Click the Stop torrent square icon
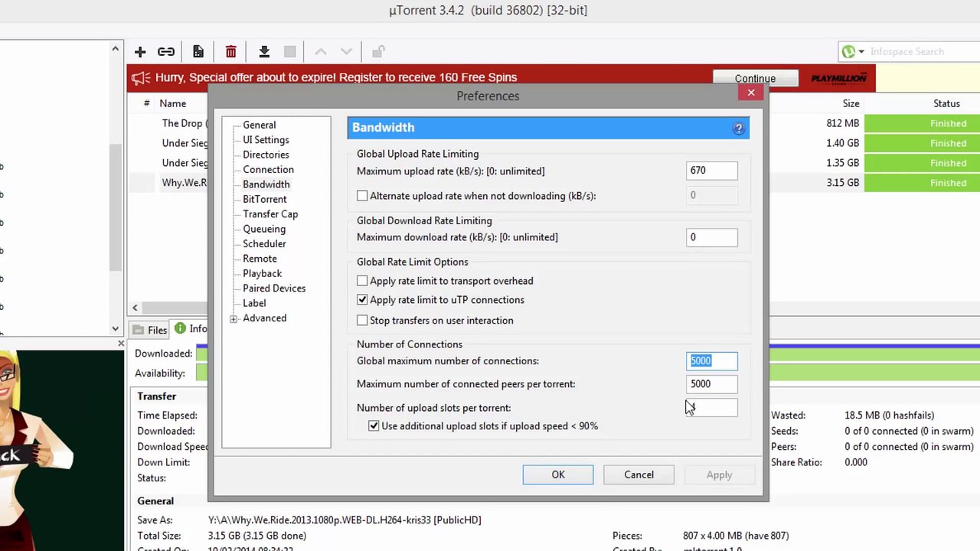The image size is (980, 551). coord(289,52)
